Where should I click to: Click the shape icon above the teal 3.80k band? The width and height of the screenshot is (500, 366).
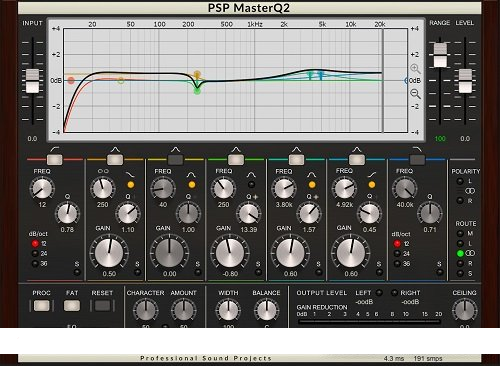pyautogui.click(x=296, y=149)
